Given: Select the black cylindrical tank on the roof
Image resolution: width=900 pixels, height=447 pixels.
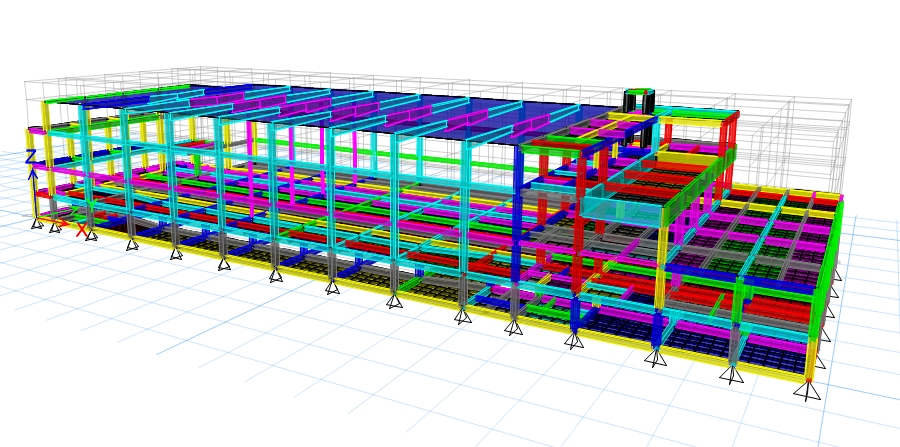Looking at the screenshot, I should pyautogui.click(x=639, y=101).
